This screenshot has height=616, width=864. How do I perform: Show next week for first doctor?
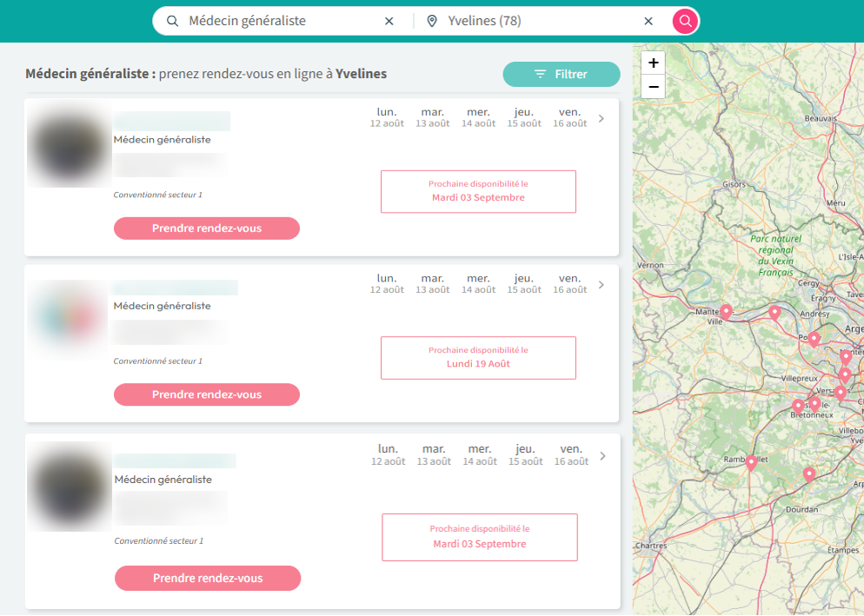[601, 118]
